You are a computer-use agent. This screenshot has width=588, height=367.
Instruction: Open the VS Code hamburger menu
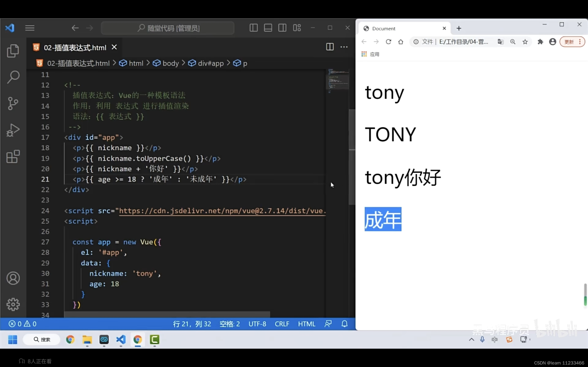point(30,28)
